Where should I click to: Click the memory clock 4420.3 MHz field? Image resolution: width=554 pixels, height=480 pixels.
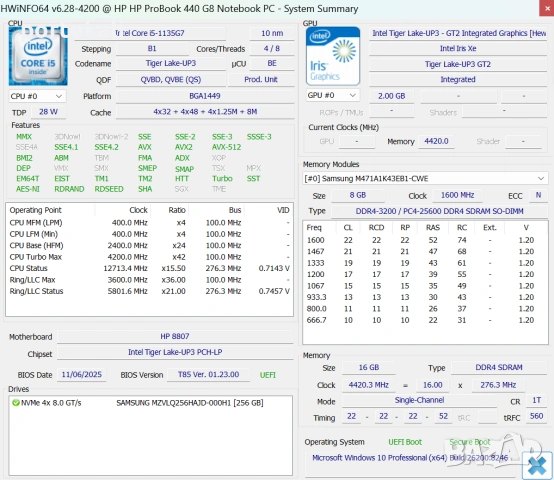click(369, 385)
